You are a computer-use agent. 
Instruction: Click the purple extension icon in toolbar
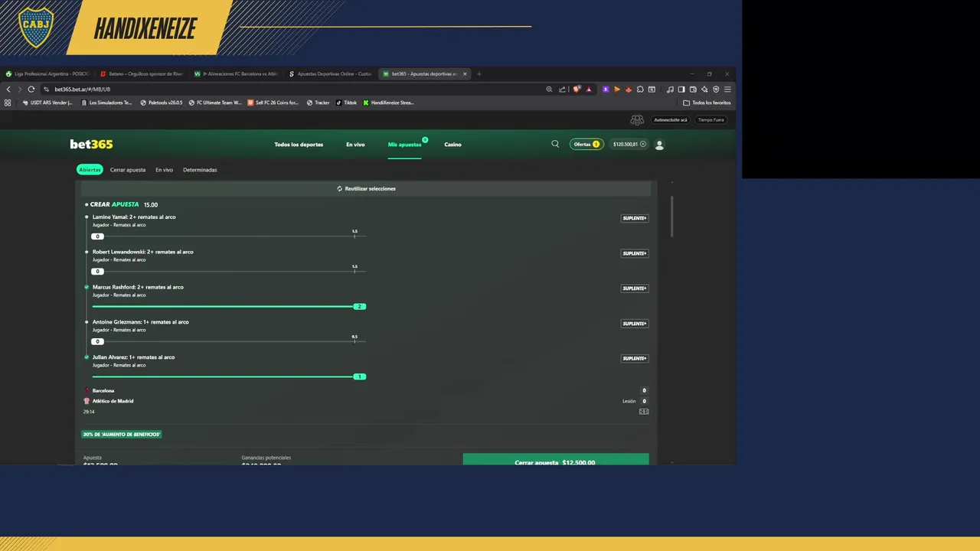point(606,90)
